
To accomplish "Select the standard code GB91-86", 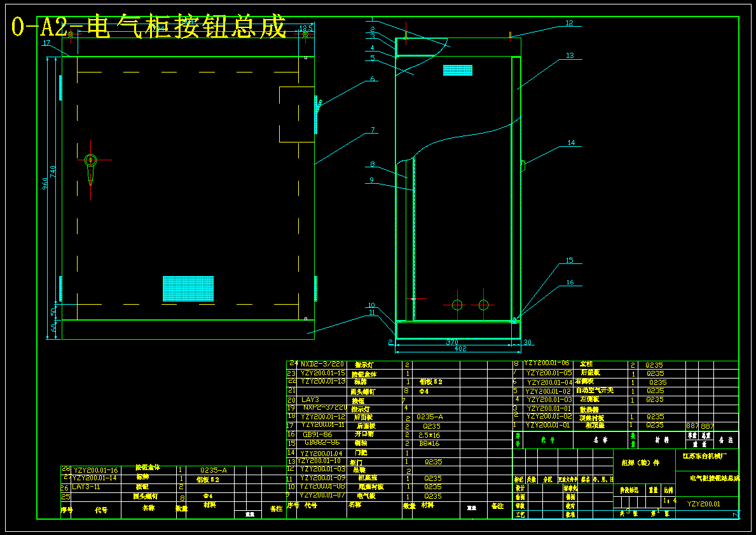I will (x=317, y=434).
